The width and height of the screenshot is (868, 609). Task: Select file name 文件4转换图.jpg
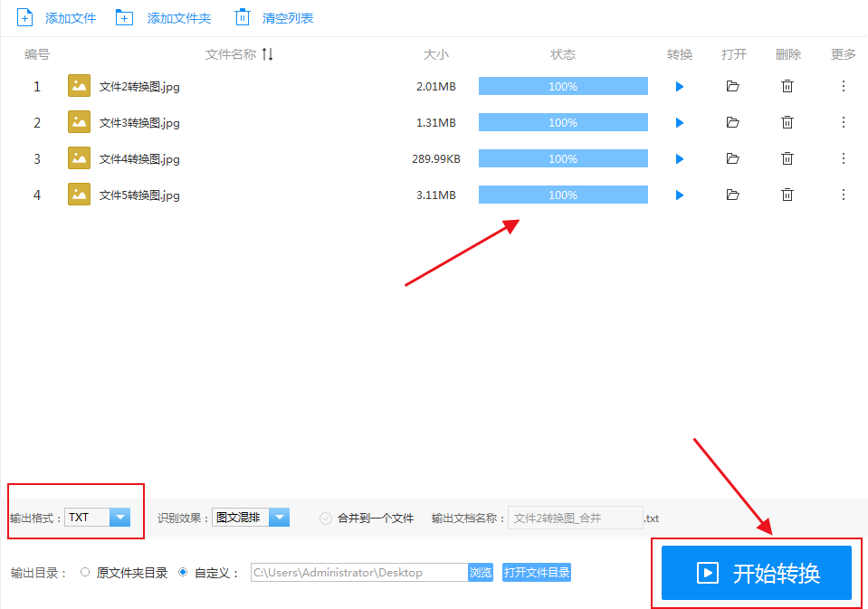click(139, 159)
